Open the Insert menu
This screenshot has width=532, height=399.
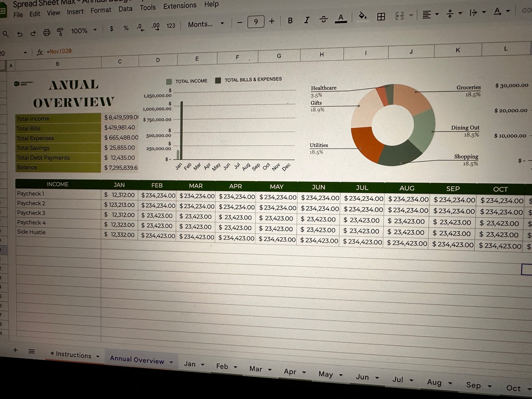pyautogui.click(x=75, y=12)
